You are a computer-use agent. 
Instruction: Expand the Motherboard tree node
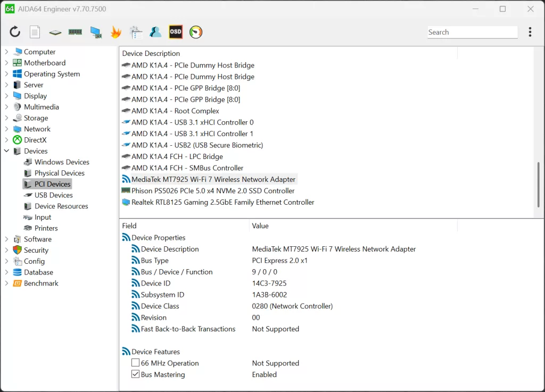6,63
